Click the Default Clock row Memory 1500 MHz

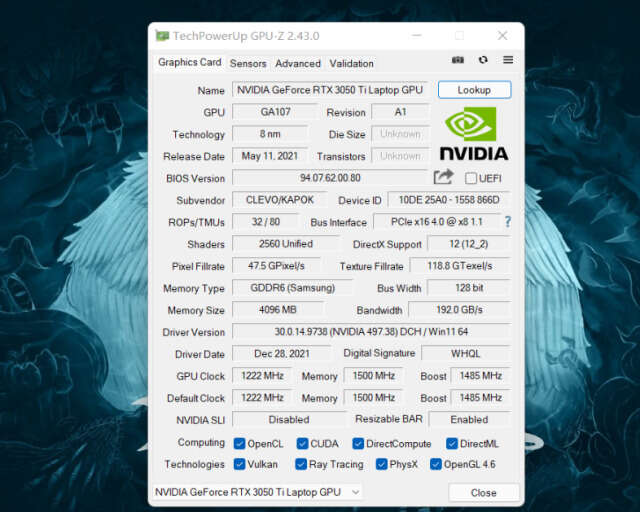coord(373,398)
